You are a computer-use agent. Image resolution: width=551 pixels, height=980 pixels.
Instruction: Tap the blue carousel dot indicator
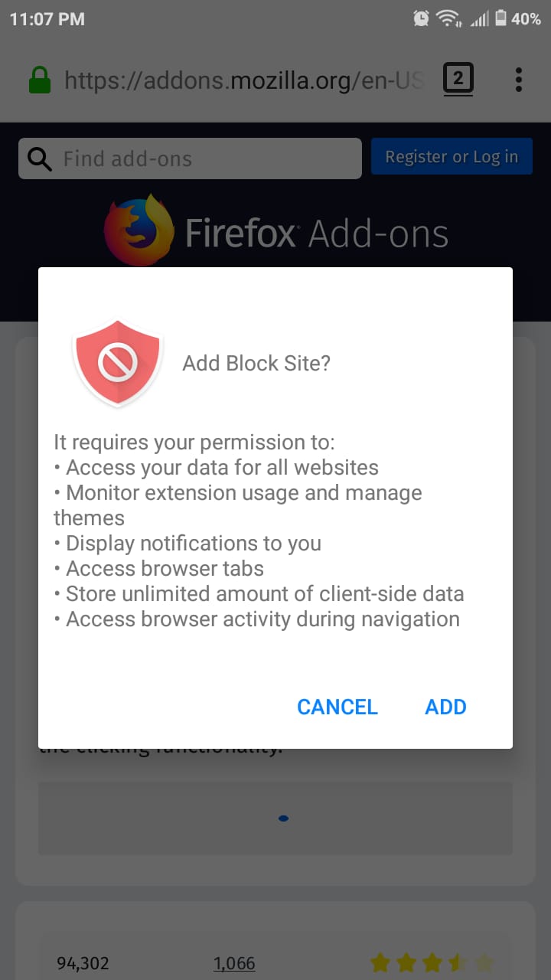[283, 818]
